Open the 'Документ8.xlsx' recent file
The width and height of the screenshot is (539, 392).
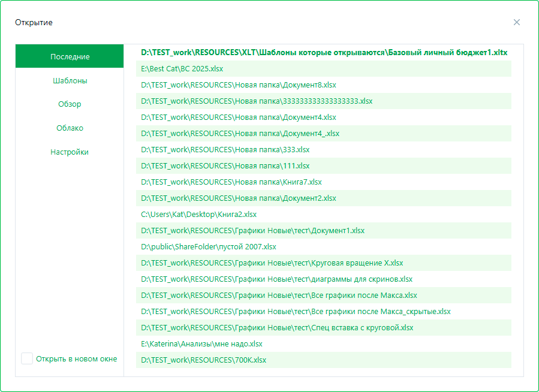click(239, 85)
